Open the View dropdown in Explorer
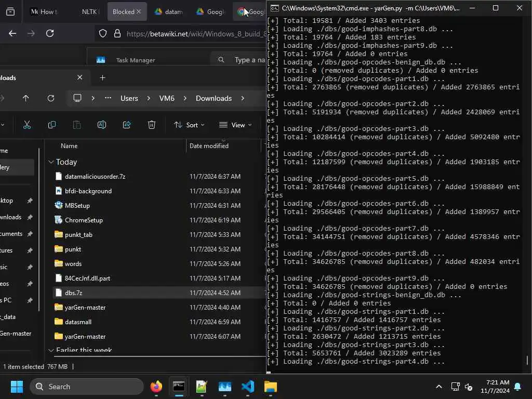Screen dimensions: 532x399 click(x=235, y=125)
